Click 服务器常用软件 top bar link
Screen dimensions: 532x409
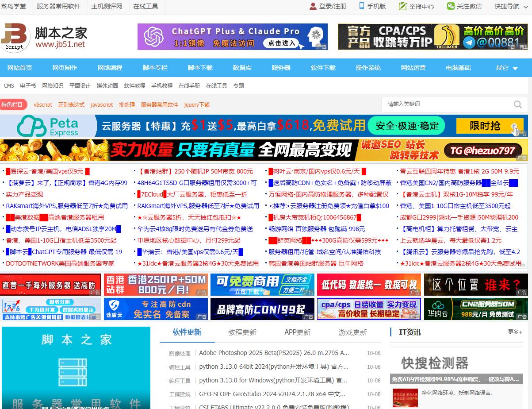pos(59,6)
